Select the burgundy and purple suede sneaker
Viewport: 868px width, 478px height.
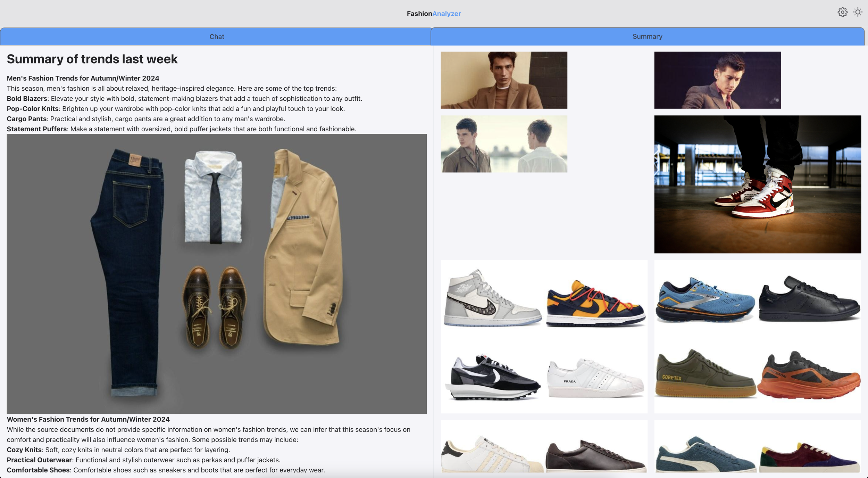(809, 457)
